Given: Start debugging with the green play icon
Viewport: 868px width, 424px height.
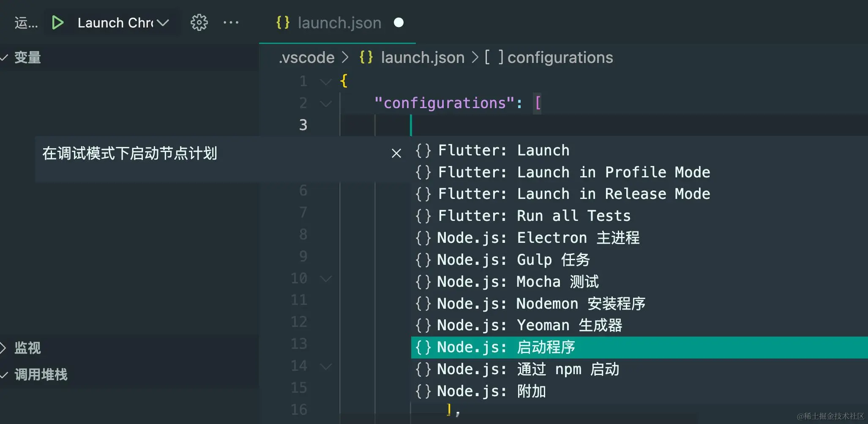Looking at the screenshot, I should pos(57,23).
